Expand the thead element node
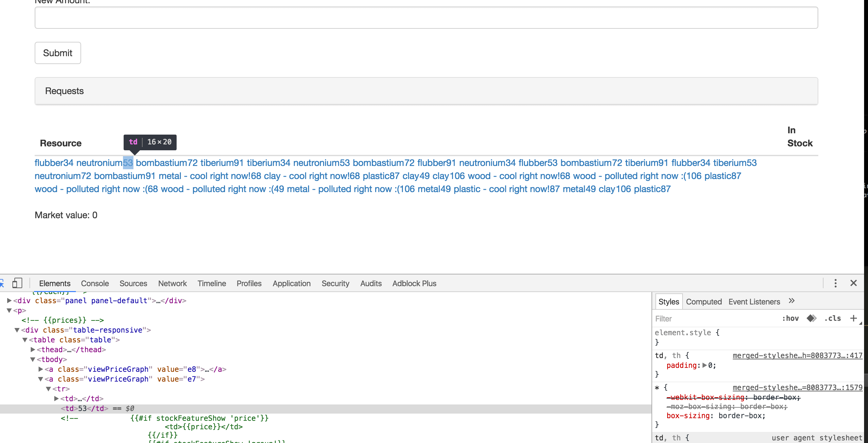868x443 pixels. (x=32, y=350)
